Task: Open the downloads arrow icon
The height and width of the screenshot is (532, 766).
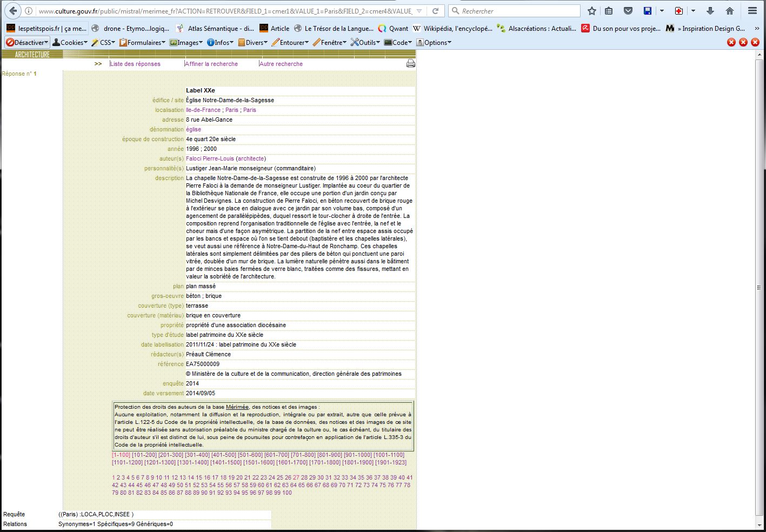Action: pos(710,11)
